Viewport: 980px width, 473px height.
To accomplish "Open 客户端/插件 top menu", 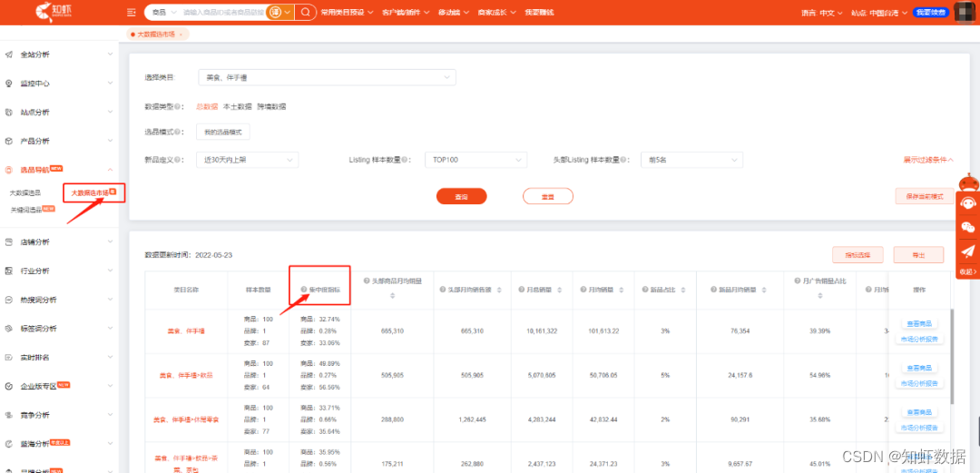I will pos(406,13).
